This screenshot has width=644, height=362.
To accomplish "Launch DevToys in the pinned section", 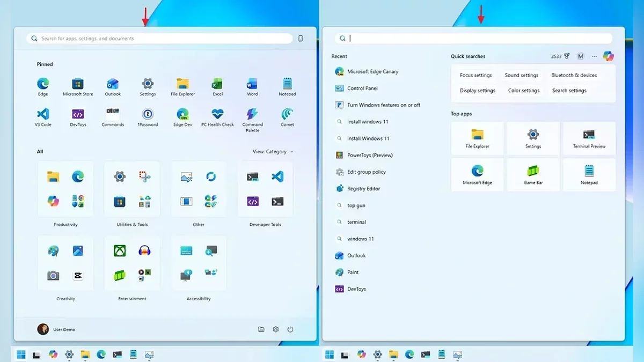I will (78, 115).
